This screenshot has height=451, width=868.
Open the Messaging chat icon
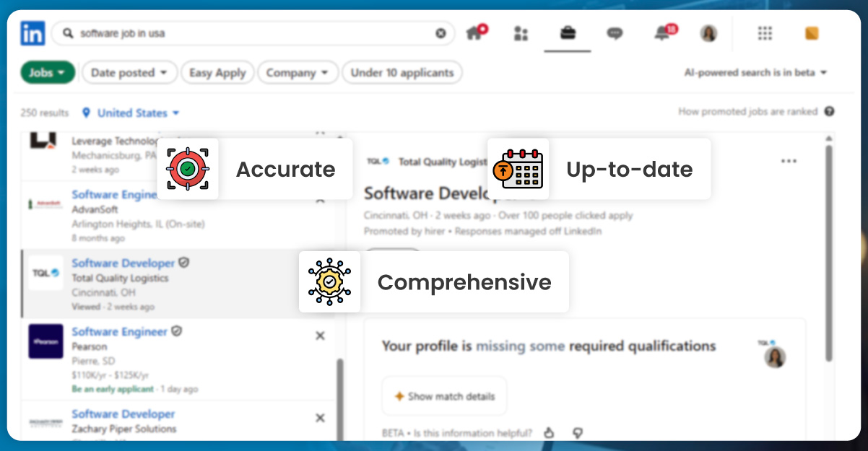pyautogui.click(x=615, y=33)
